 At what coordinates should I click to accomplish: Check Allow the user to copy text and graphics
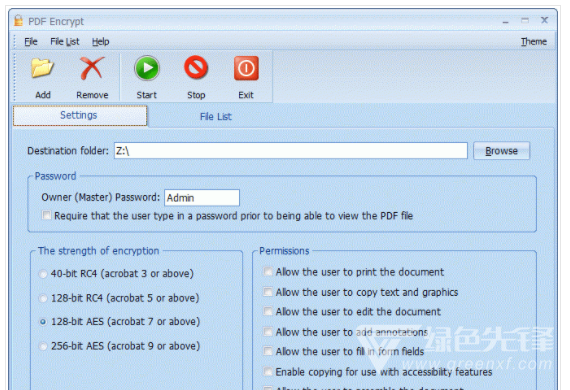click(268, 292)
